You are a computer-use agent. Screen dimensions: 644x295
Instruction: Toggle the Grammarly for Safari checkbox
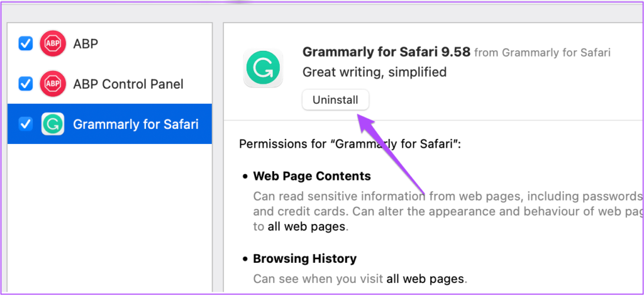point(26,124)
